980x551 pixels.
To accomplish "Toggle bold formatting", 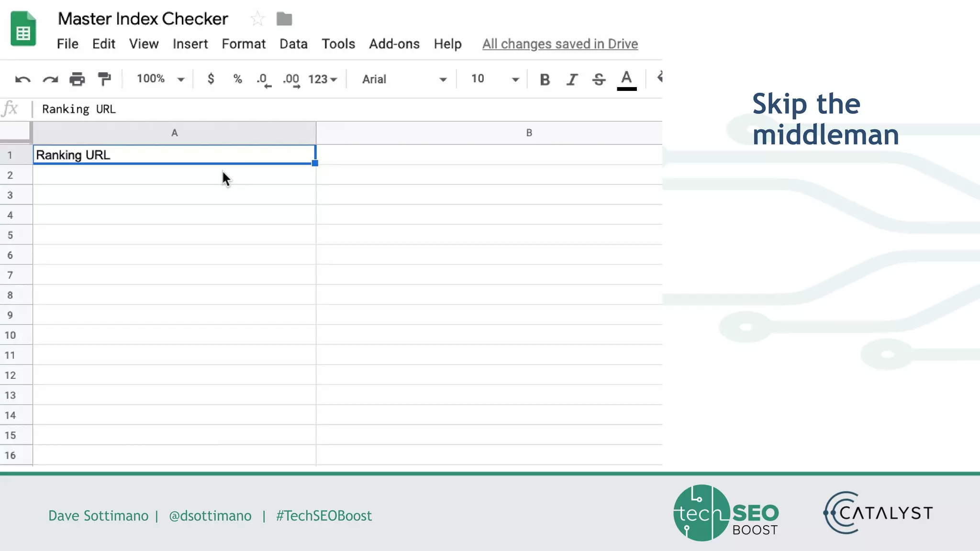I will 545,79.
